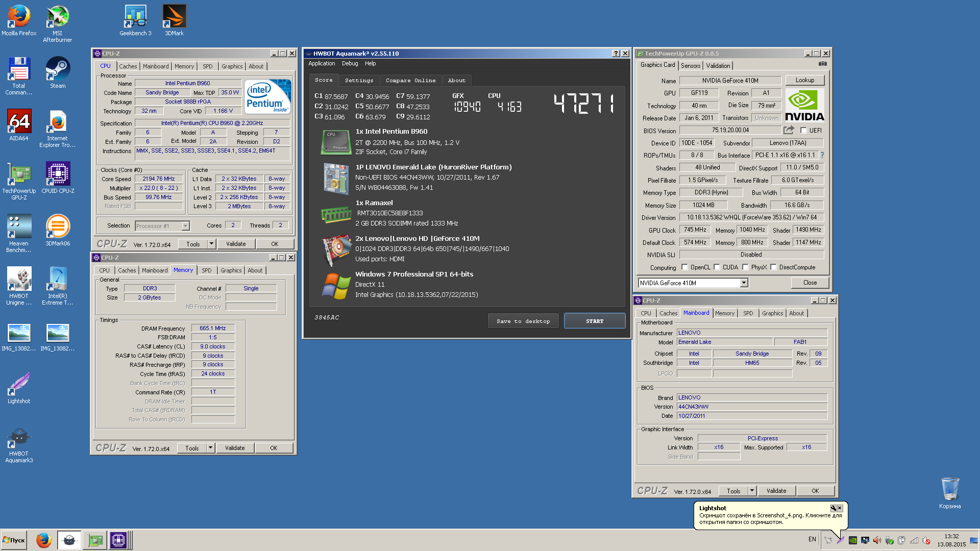
Task: Click Validate in top CPU-Z window
Action: [x=236, y=244]
